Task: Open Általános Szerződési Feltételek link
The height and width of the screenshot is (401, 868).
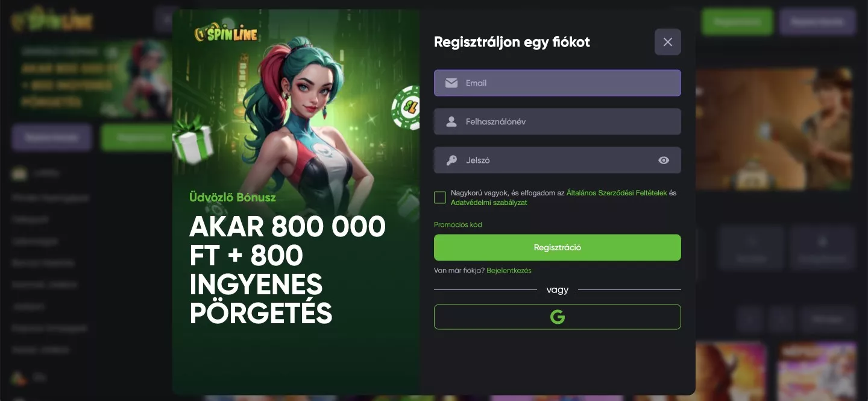Action: [617, 193]
